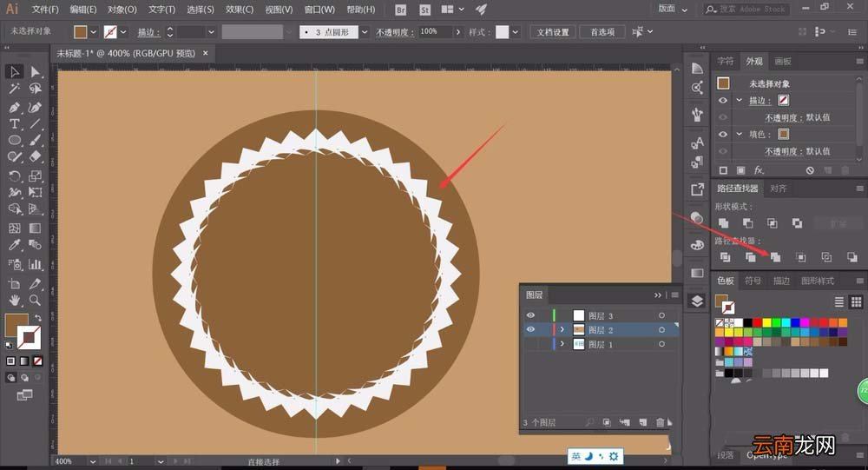The width and height of the screenshot is (868, 470).
Task: Open the 版面 workspace switcher
Action: (673, 9)
